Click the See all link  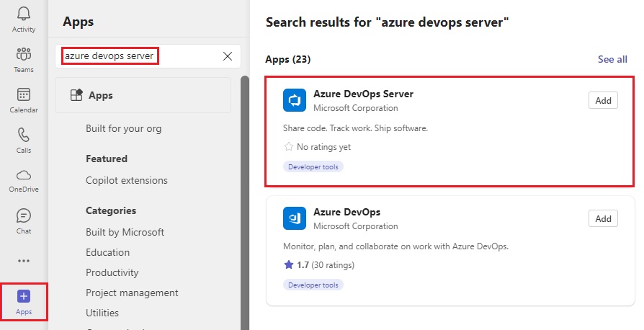(612, 59)
